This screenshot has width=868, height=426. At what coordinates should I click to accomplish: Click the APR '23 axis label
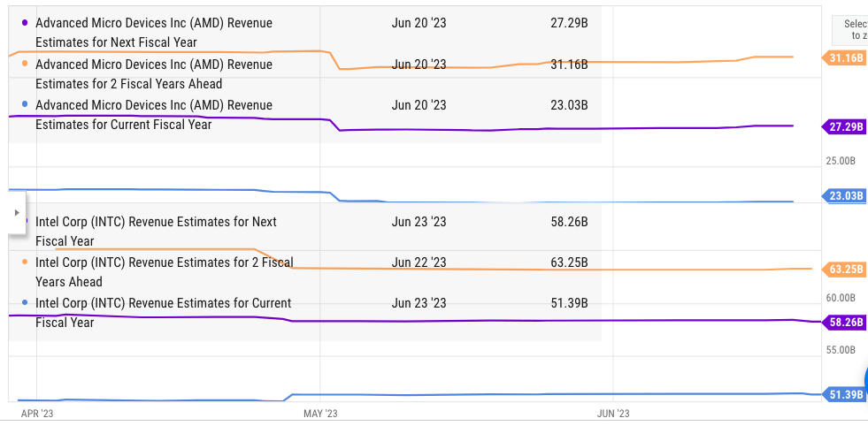tap(37, 414)
